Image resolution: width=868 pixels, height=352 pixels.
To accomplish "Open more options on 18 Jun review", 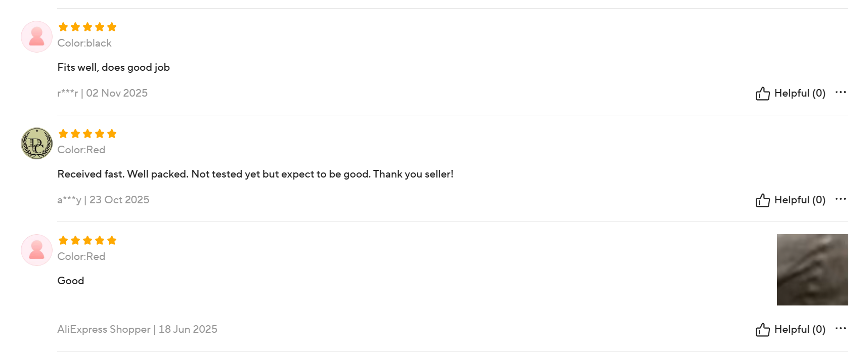I will coord(840,328).
